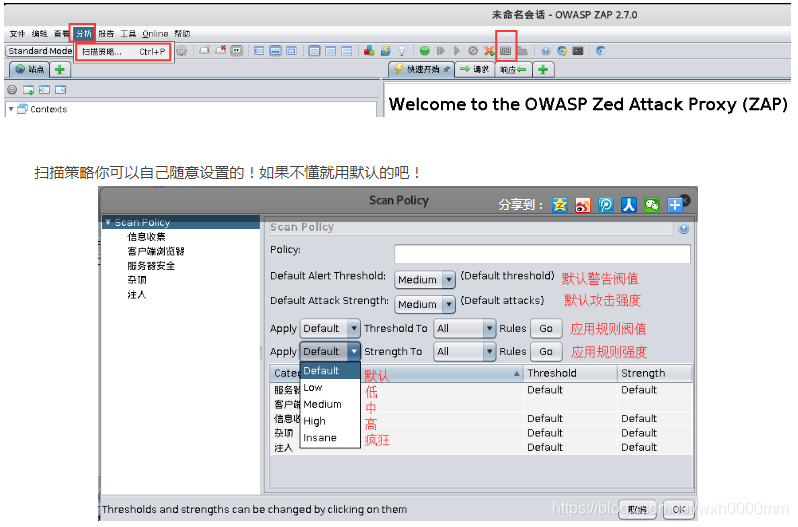Viewport: 798px width, 527px height.
Task: Open the 文件 menu
Action: (x=17, y=34)
